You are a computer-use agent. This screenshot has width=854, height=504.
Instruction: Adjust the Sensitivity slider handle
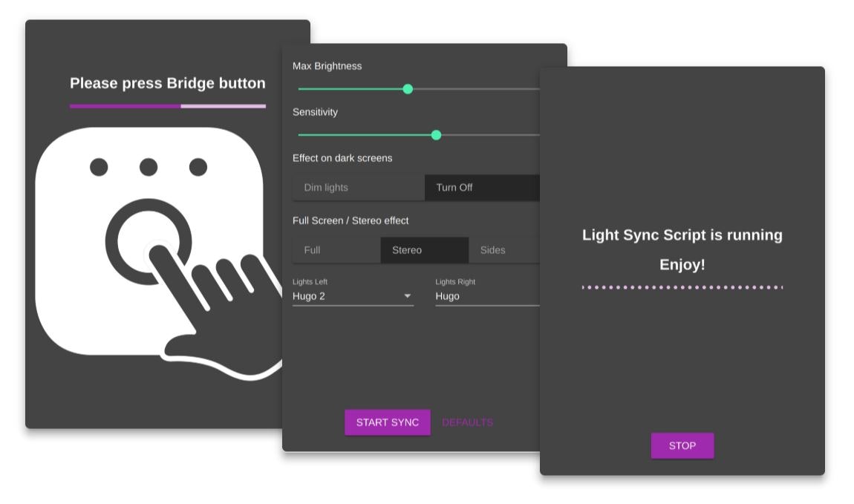coord(436,134)
